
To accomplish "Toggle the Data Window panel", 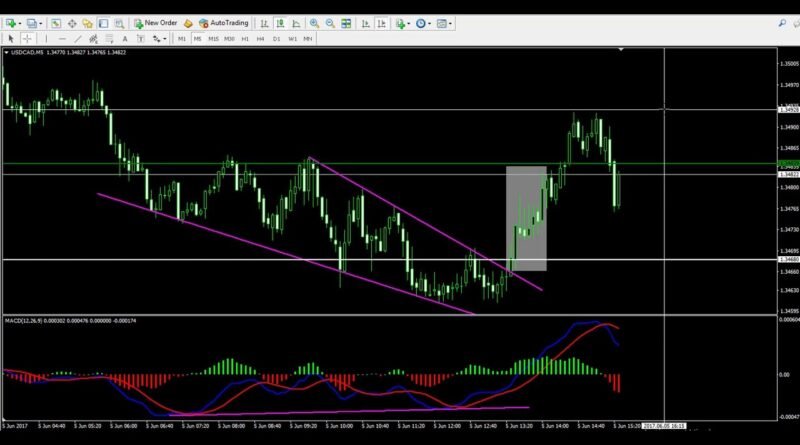I will click(x=72, y=23).
